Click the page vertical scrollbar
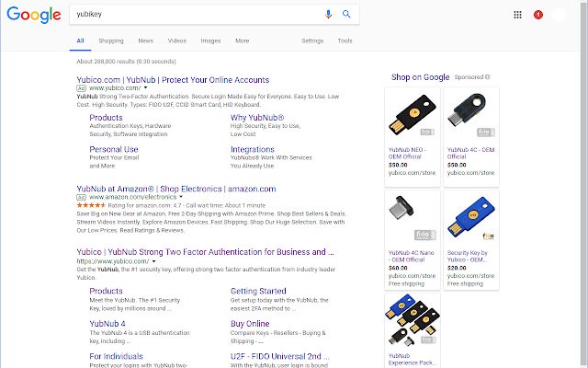Image resolution: width=588 pixels, height=368 pixels. tap(583, 184)
